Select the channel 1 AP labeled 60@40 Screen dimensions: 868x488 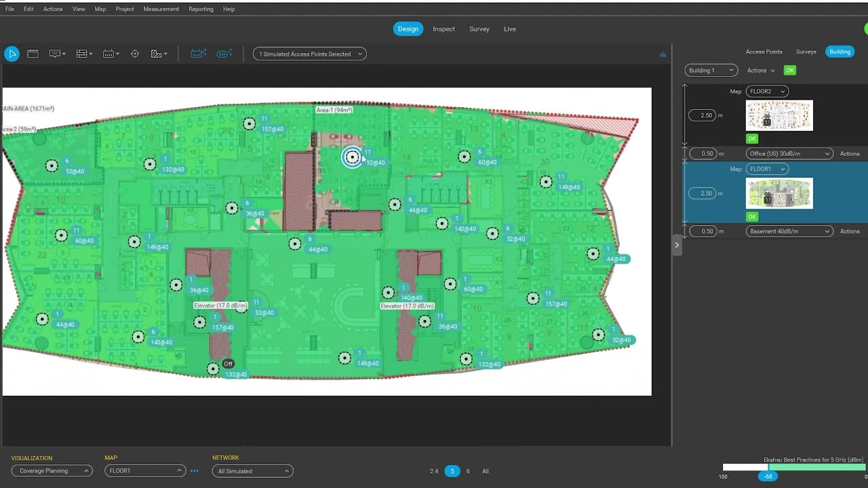tap(450, 284)
